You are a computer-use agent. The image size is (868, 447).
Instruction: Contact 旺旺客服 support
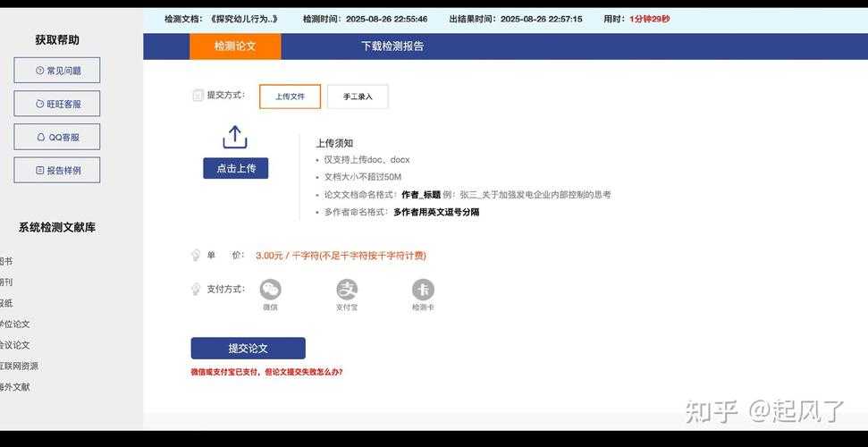[x=57, y=104]
